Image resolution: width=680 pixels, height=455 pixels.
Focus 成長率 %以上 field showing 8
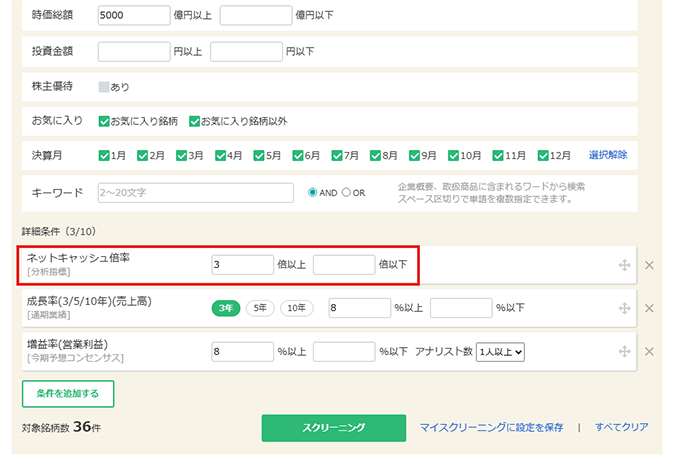360,308
